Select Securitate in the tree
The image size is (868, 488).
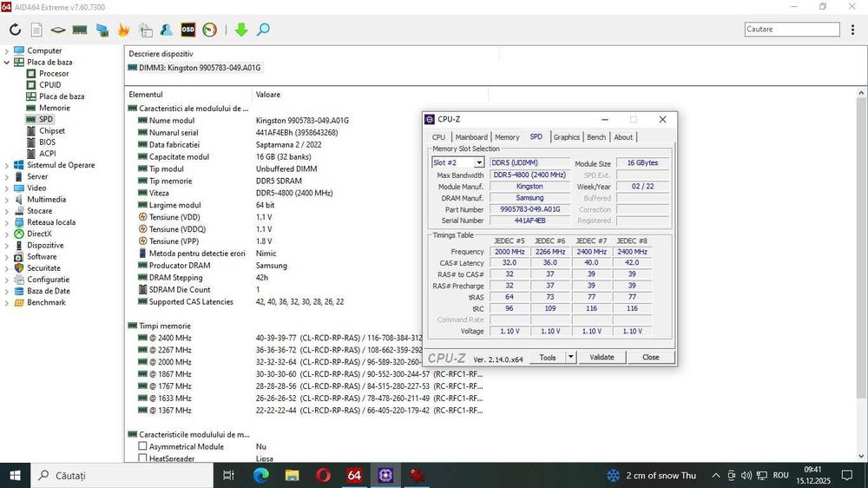click(43, 268)
